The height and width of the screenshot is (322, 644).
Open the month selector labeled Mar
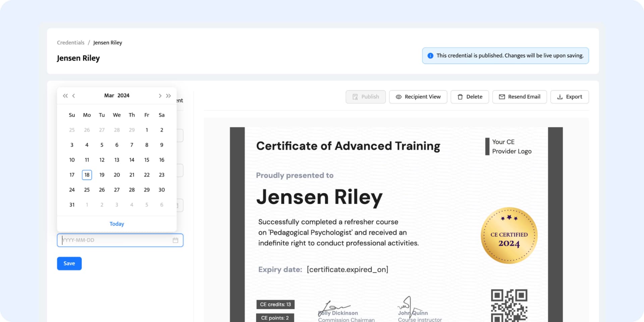click(x=109, y=96)
